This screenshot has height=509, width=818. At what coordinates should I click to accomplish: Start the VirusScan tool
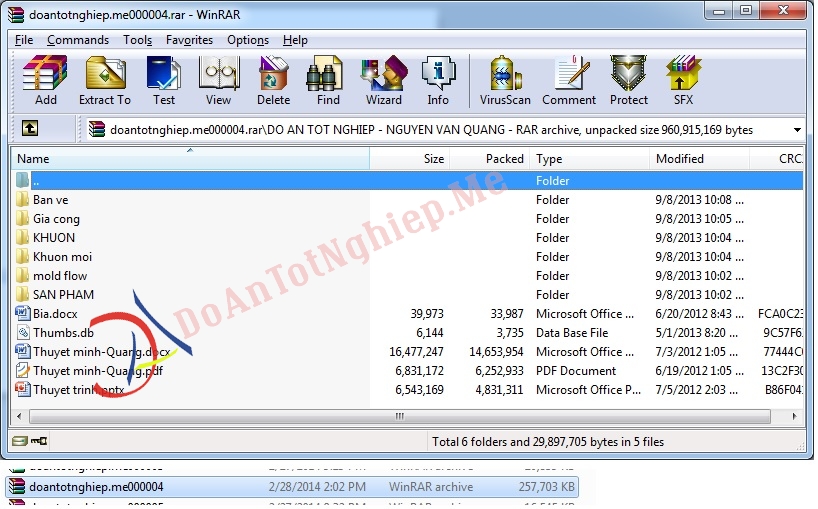[x=505, y=80]
